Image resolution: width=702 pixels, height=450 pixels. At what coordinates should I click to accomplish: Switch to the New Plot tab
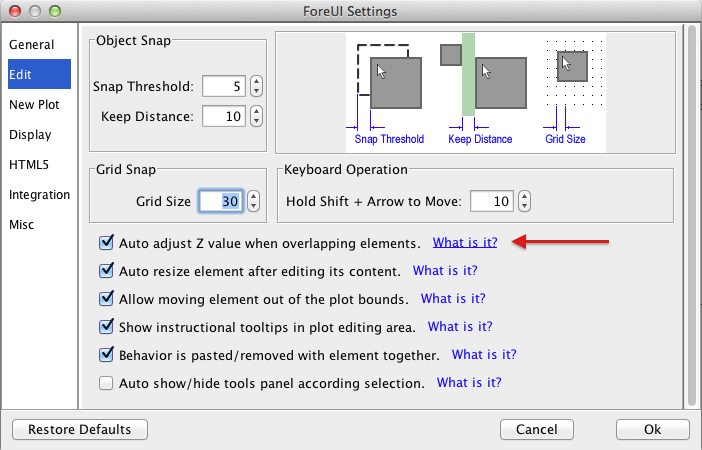click(x=34, y=104)
